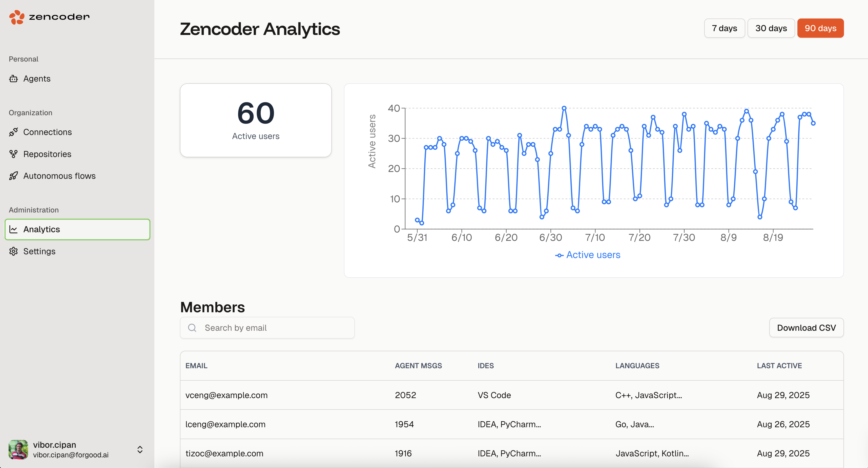868x468 pixels.
Task: Click VS Code IDE cell
Action: pos(494,395)
